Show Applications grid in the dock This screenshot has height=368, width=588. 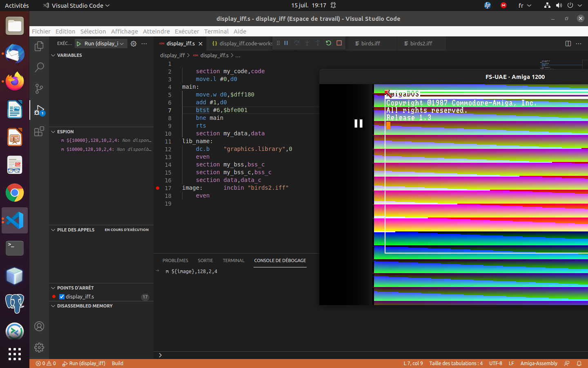[x=15, y=354]
